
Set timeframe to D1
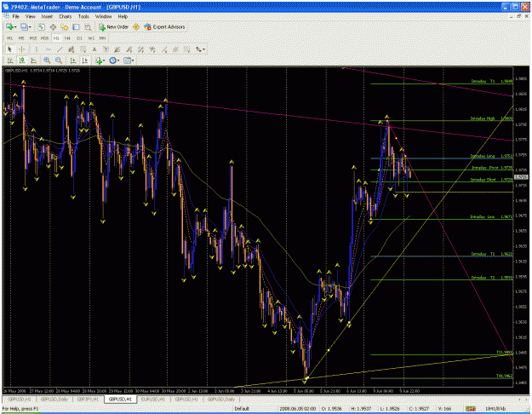79,38
